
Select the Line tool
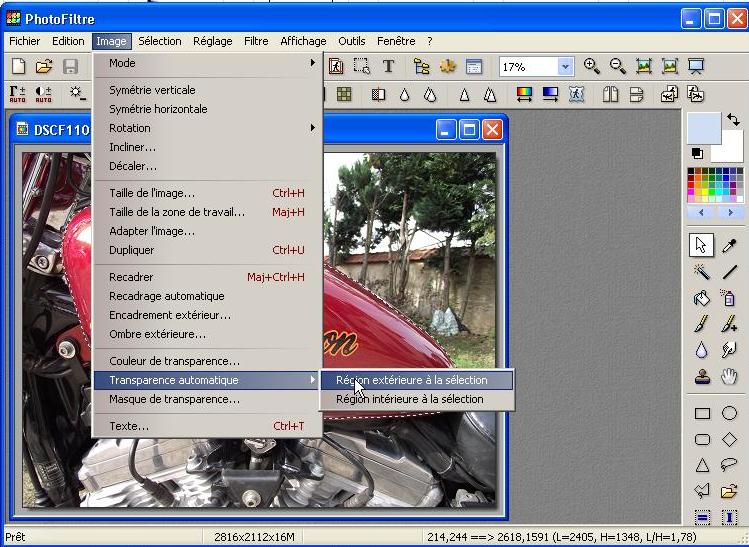(729, 272)
